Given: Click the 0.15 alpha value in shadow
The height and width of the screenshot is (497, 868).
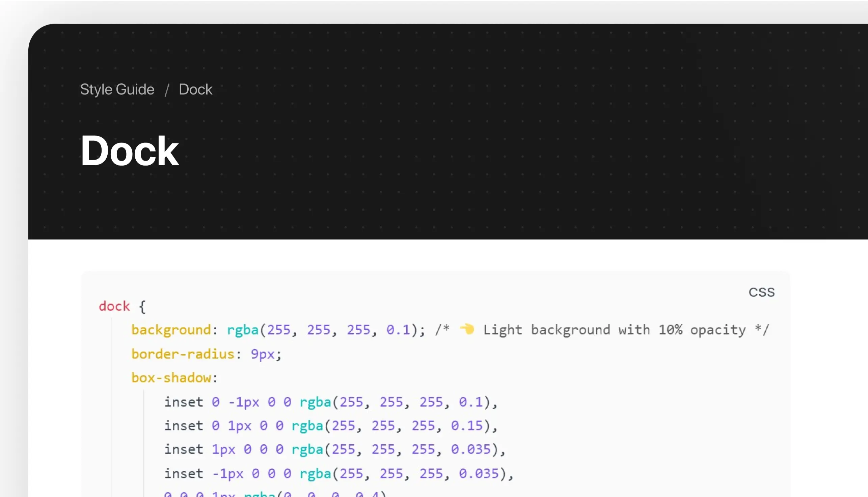Looking at the screenshot, I should point(467,426).
